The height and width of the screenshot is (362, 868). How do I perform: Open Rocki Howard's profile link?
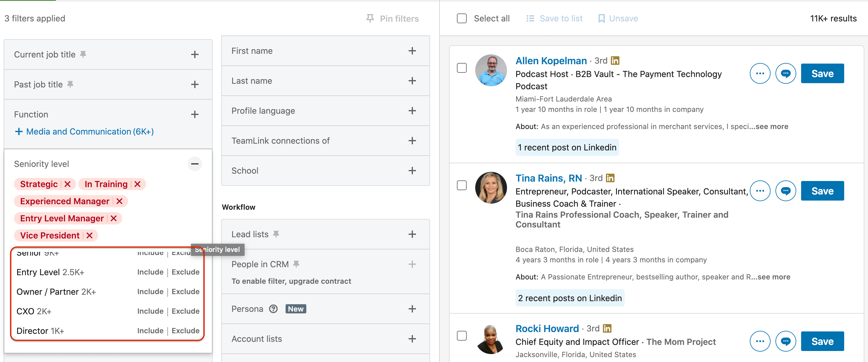(546, 329)
